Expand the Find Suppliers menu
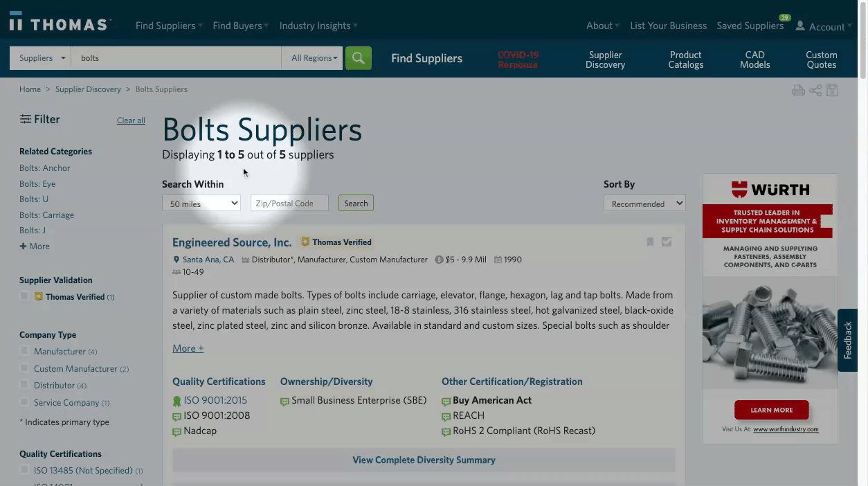This screenshot has width=868, height=486. pos(169,26)
